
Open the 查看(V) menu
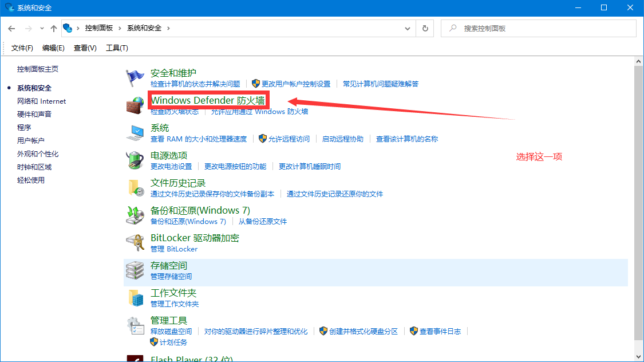pyautogui.click(x=85, y=48)
